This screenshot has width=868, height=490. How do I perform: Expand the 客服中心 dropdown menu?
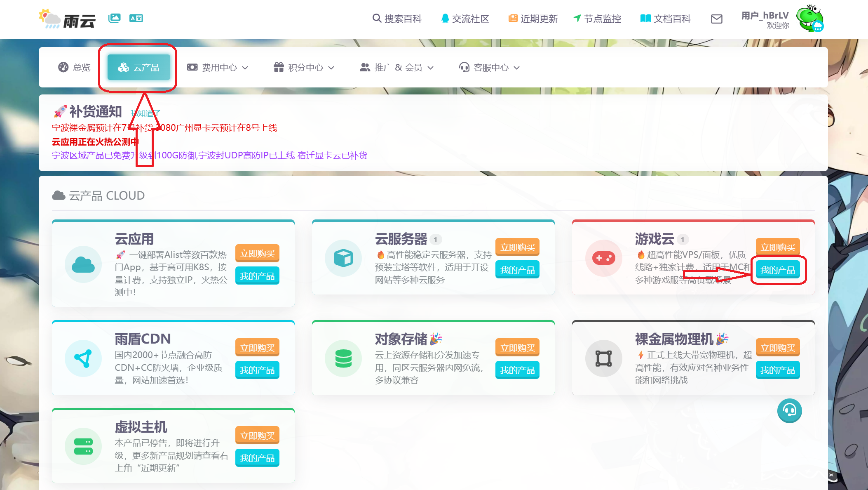pos(489,68)
